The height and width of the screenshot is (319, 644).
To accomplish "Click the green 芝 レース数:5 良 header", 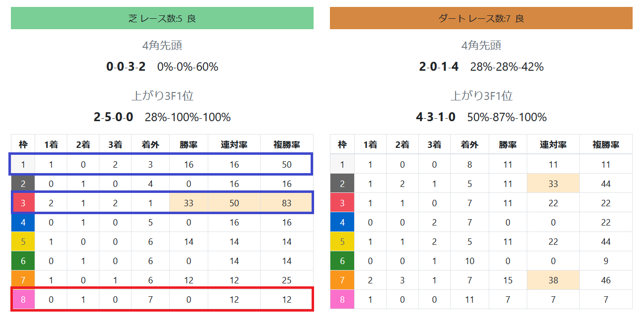I will [162, 18].
